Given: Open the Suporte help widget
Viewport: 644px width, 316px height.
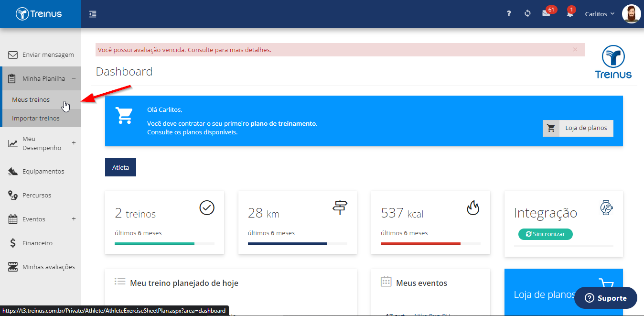Looking at the screenshot, I should pyautogui.click(x=606, y=298).
